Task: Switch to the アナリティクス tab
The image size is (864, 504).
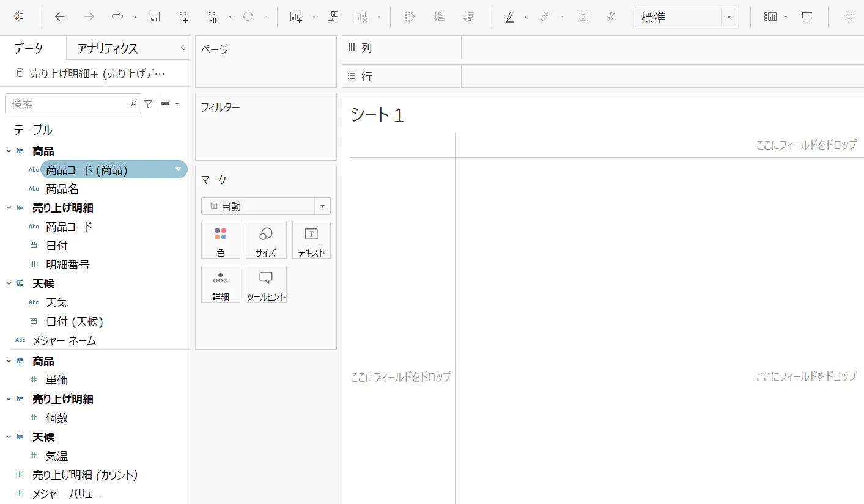Action: [x=108, y=48]
